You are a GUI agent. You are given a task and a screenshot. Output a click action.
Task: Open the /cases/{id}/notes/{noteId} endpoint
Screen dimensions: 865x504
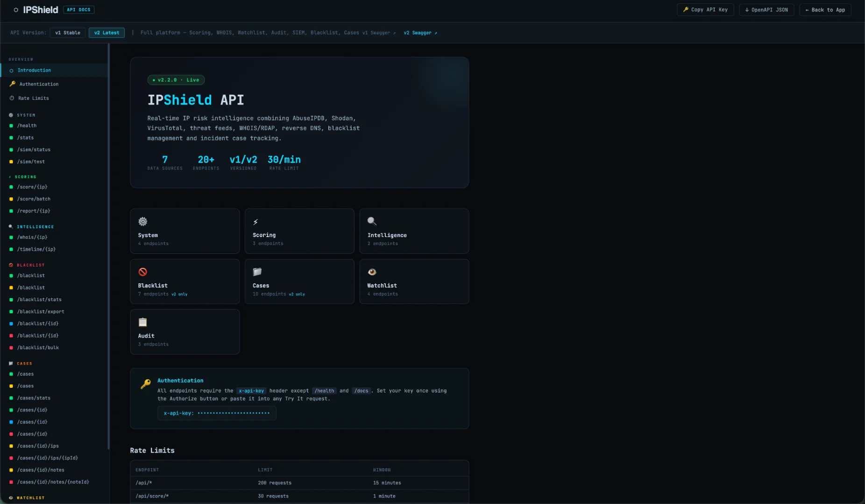click(x=54, y=482)
